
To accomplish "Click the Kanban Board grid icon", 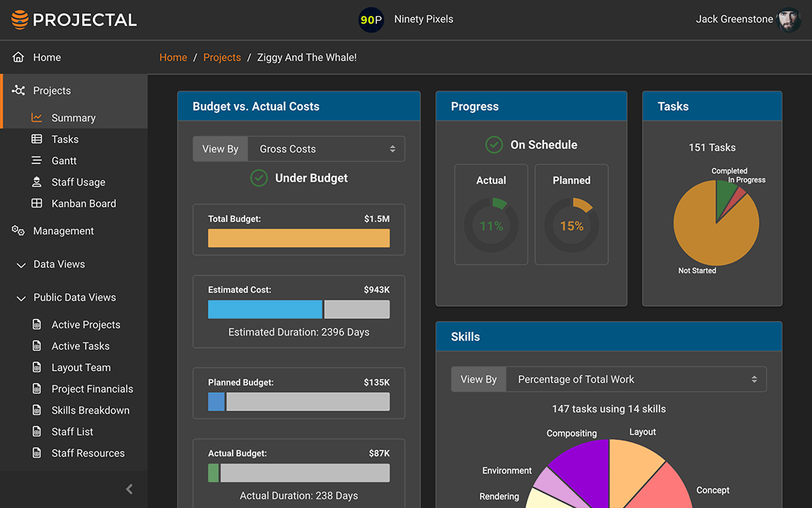I will click(36, 203).
